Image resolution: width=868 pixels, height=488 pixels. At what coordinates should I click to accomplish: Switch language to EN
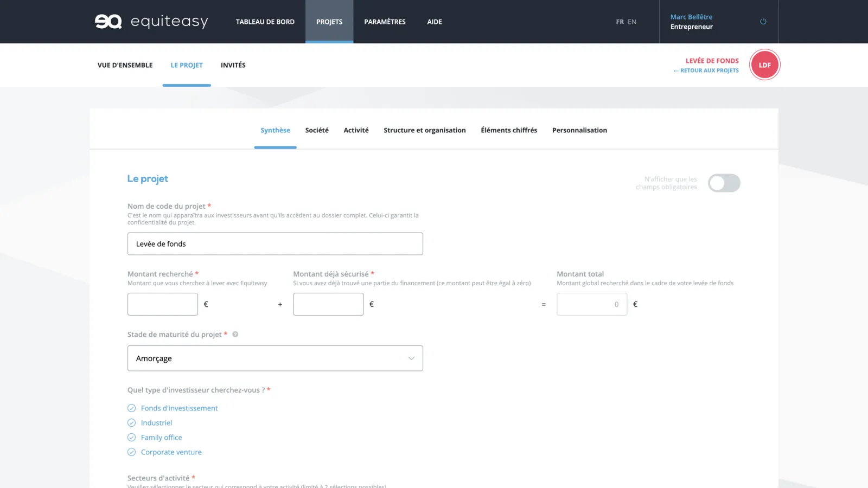[632, 22]
